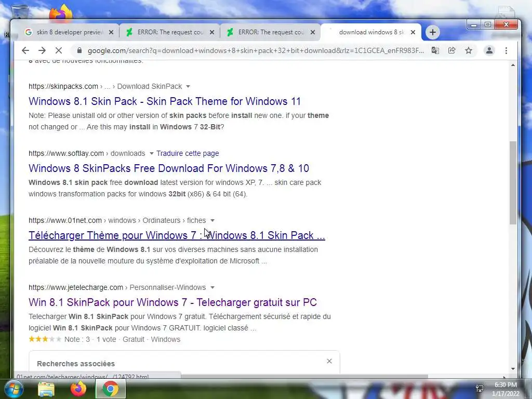Open 'Windows 8 SkinPacks Free Download' result
The height and width of the screenshot is (399, 532).
169,168
